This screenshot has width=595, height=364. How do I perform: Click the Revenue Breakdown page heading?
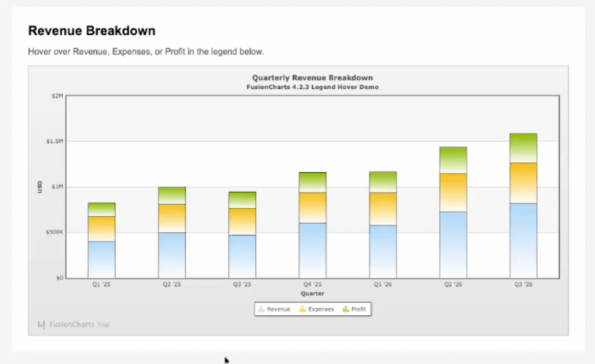pos(92,31)
